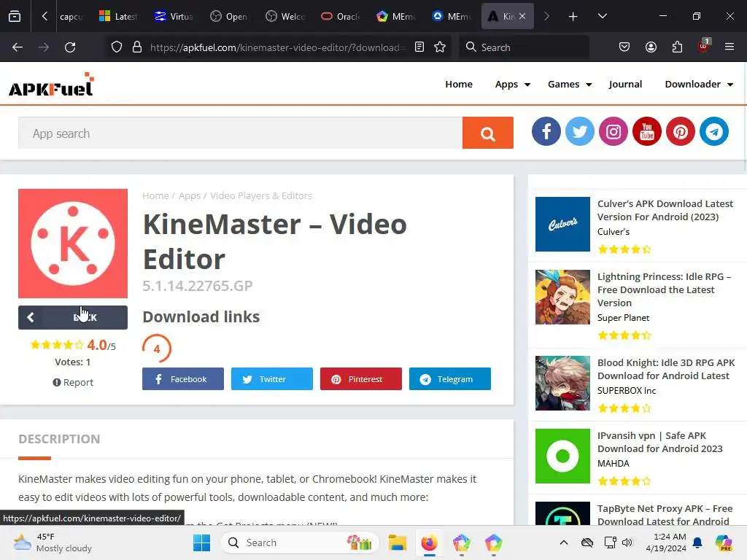The image size is (747, 560).
Task: Open APKFuel Telegram channel icon
Action: (x=714, y=131)
